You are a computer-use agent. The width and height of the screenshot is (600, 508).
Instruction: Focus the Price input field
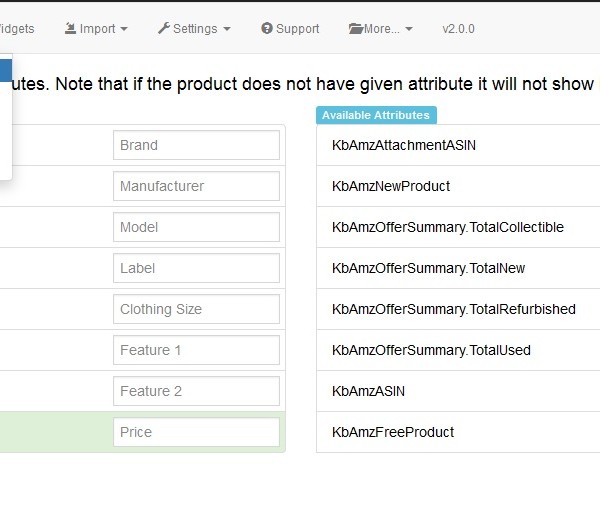click(196, 432)
